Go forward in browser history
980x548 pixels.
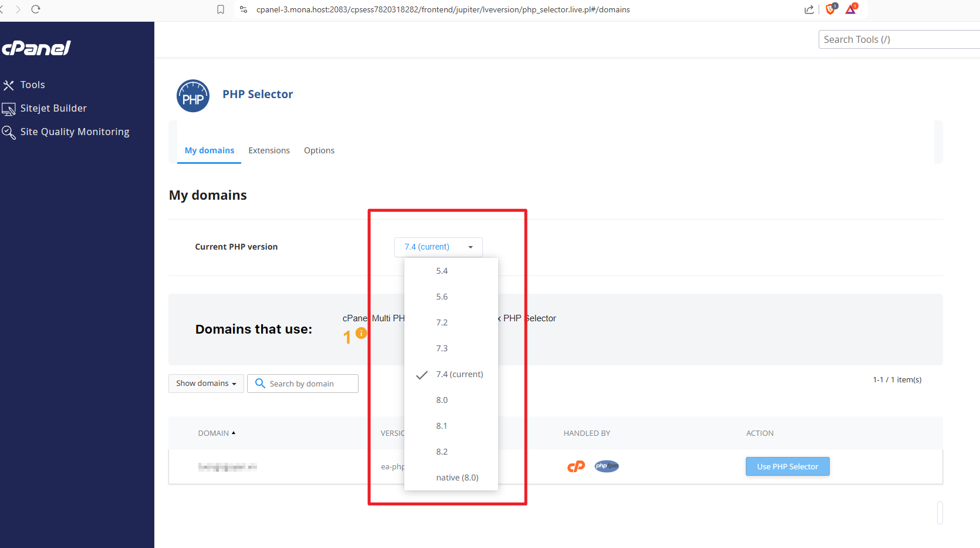click(x=18, y=9)
